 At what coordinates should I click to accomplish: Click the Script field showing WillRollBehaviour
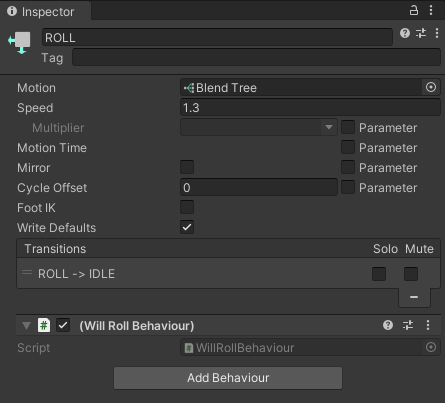(310, 347)
